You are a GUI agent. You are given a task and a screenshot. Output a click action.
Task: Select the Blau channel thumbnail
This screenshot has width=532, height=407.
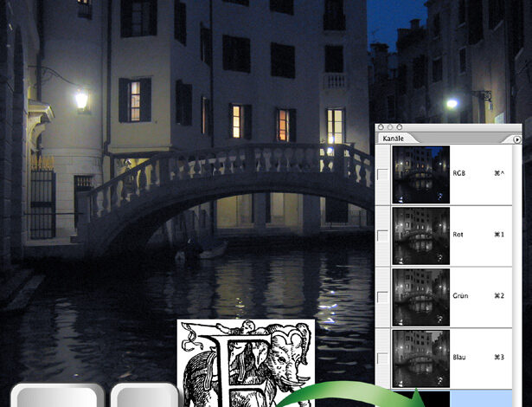(x=421, y=359)
